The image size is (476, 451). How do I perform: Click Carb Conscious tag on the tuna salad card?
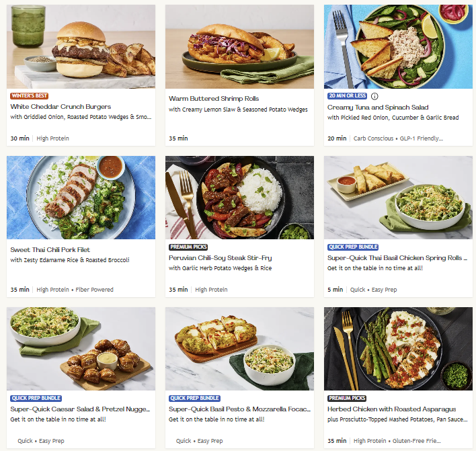pyautogui.click(x=373, y=138)
